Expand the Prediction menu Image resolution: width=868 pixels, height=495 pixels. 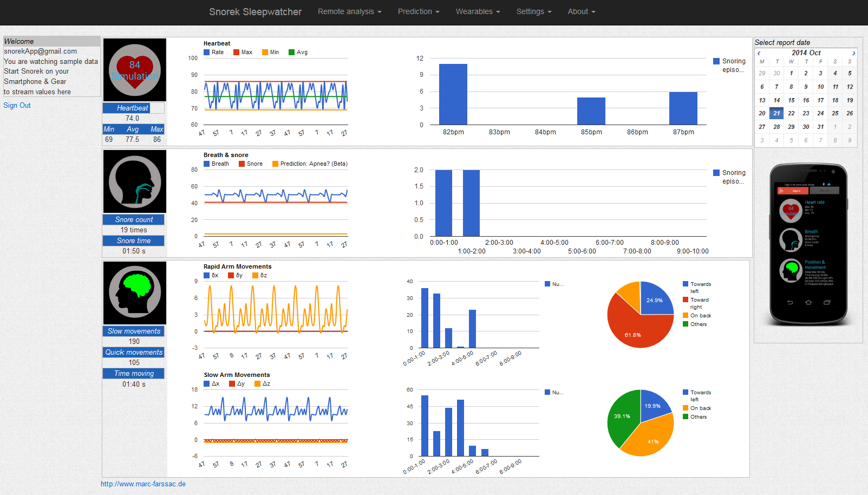coord(419,11)
